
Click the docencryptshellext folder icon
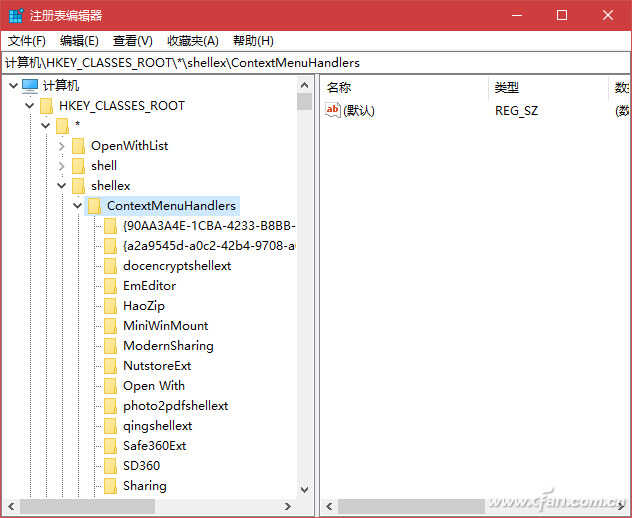[x=110, y=266]
